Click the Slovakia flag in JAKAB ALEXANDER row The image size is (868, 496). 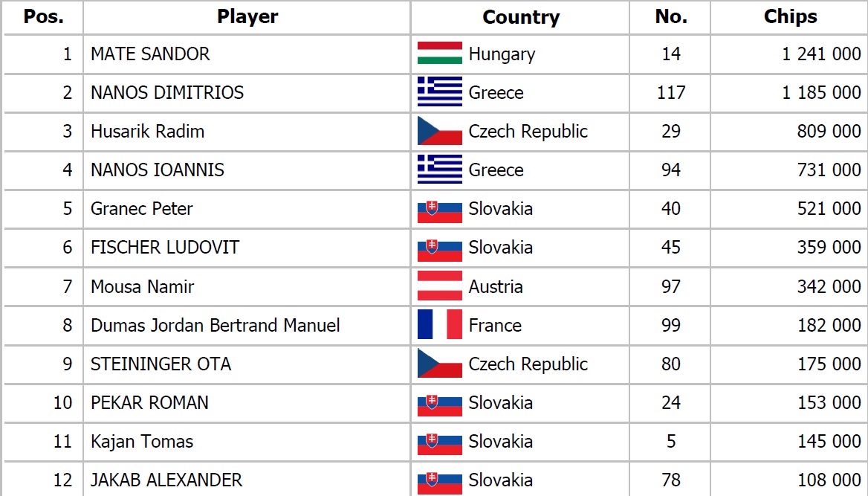[439, 483]
